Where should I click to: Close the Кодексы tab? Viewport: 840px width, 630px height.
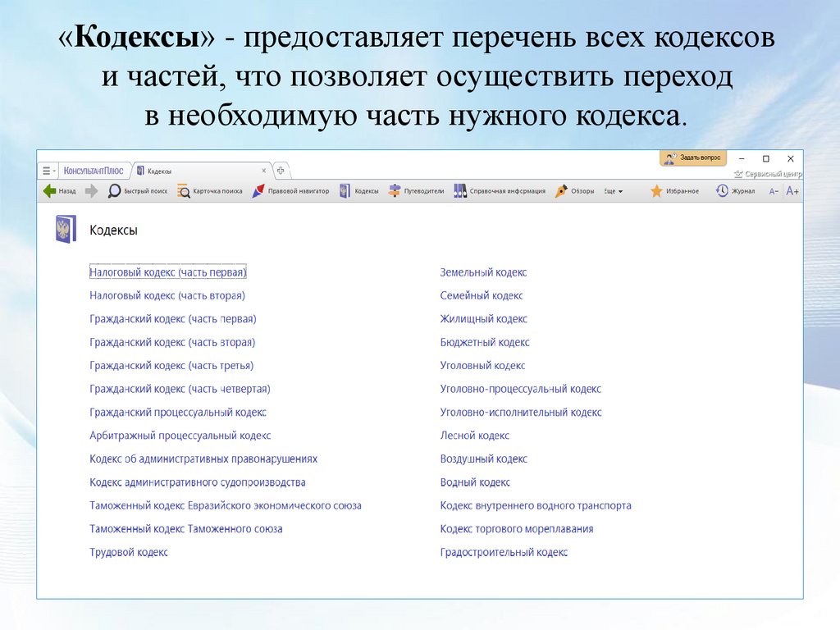click(263, 171)
